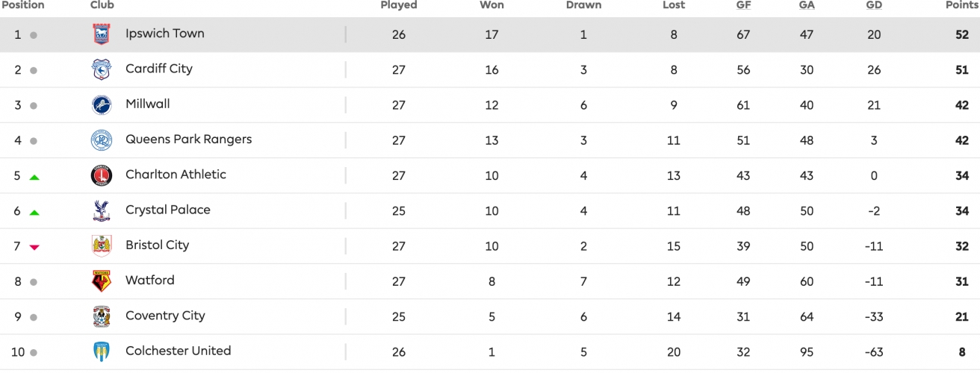This screenshot has width=980, height=373.
Task: Sort table by Played column header
Action: pos(399,5)
